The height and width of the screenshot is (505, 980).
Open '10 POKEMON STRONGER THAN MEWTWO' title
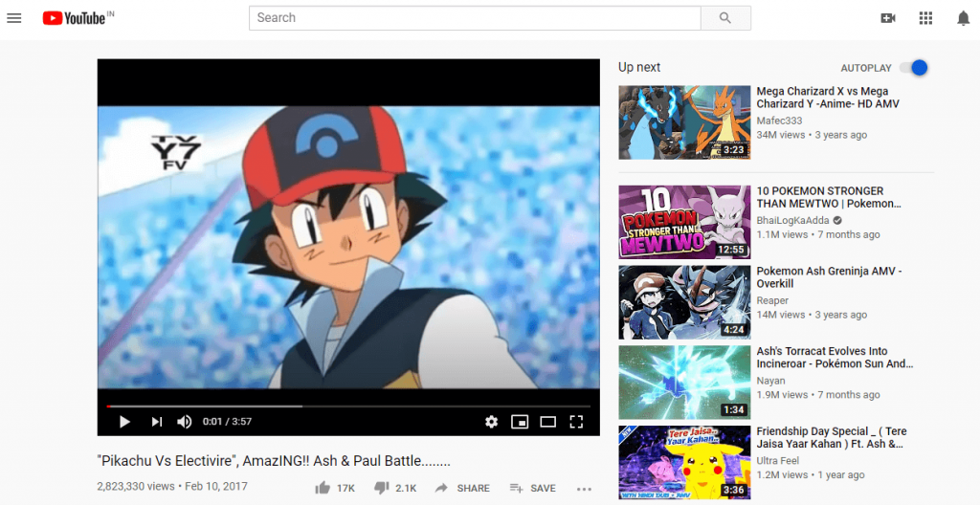pos(829,197)
